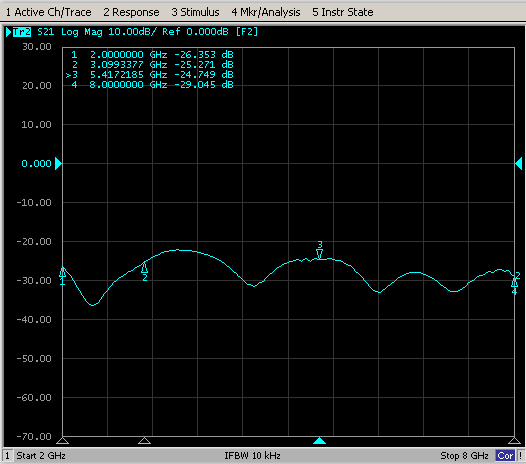526x464 pixels.
Task: Open the Instr State menu
Action: click(343, 12)
